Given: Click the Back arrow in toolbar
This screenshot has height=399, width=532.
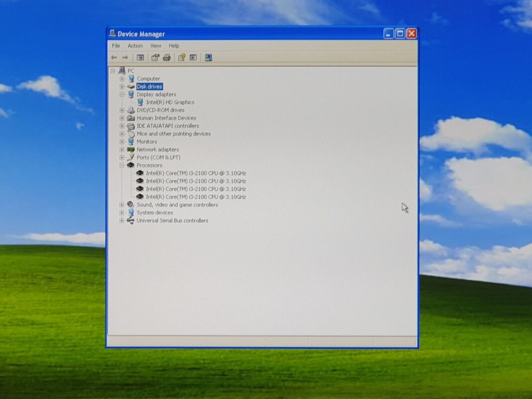Looking at the screenshot, I should pos(114,58).
